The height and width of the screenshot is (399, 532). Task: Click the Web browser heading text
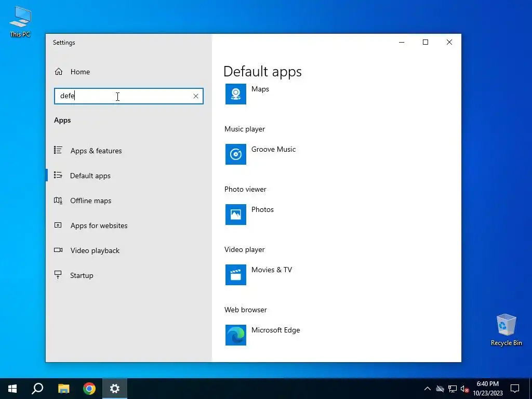click(x=246, y=310)
